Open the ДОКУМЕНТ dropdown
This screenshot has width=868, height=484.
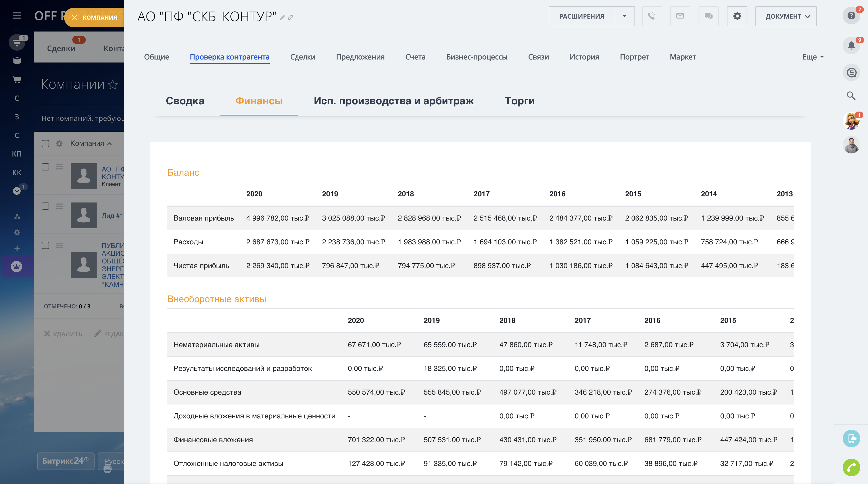(785, 16)
